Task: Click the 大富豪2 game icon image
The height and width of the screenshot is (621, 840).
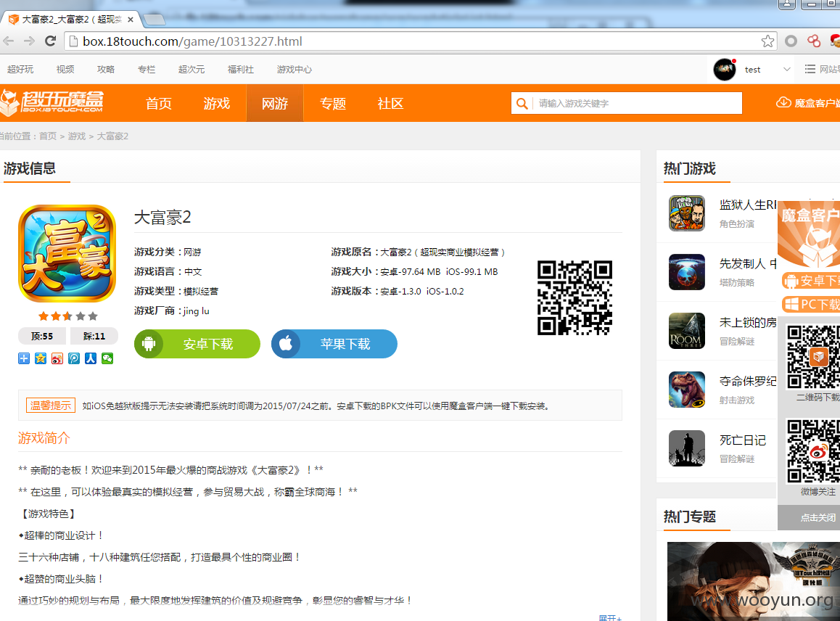Action: point(67,253)
